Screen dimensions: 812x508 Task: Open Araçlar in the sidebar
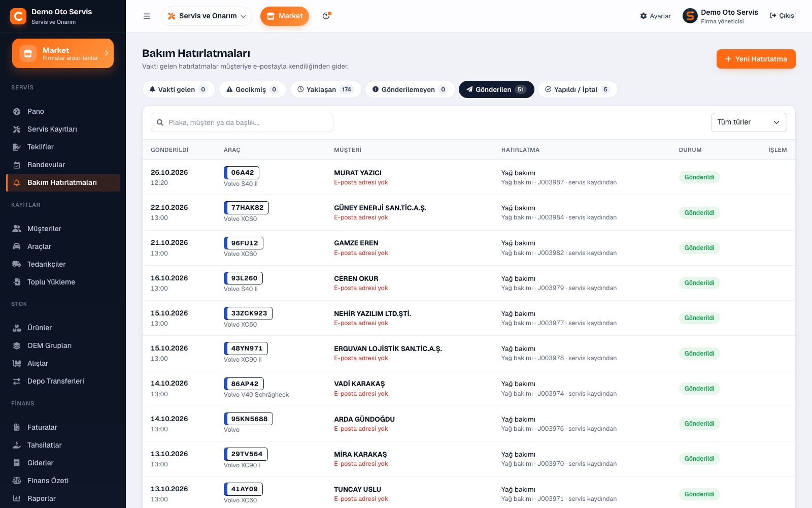tap(63, 246)
